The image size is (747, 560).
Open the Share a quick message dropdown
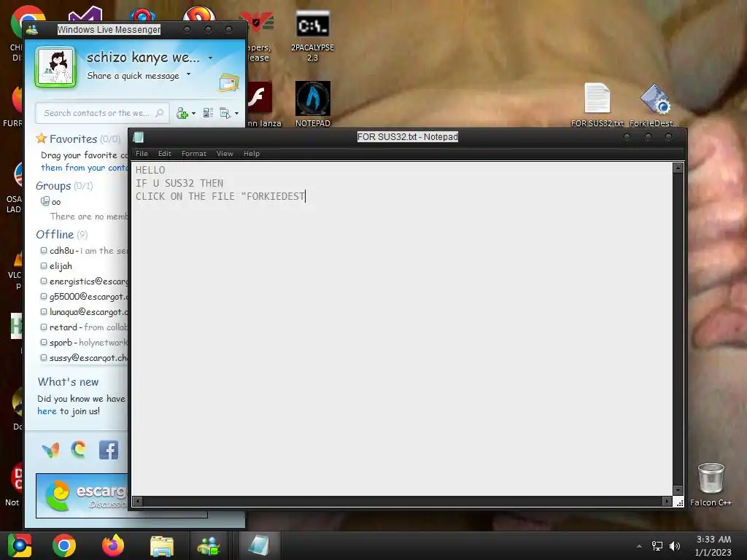[x=189, y=74]
